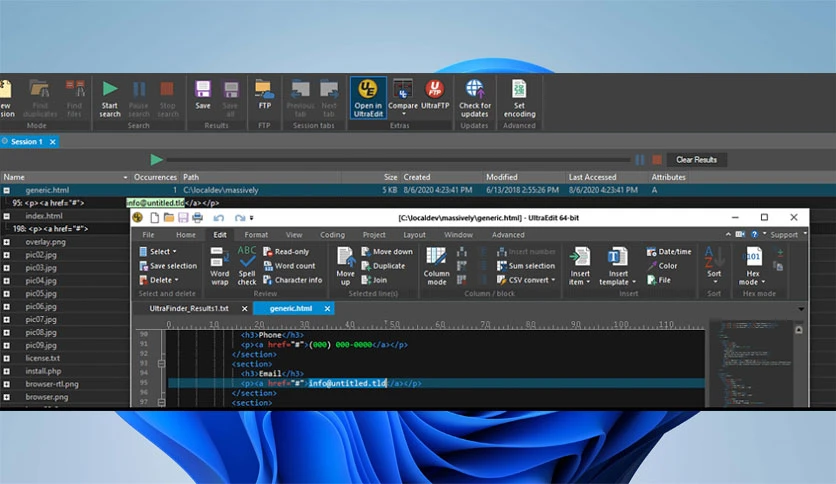Click Spell check in UltraEdit ribbon
This screenshot has height=484, width=836.
click(246, 266)
